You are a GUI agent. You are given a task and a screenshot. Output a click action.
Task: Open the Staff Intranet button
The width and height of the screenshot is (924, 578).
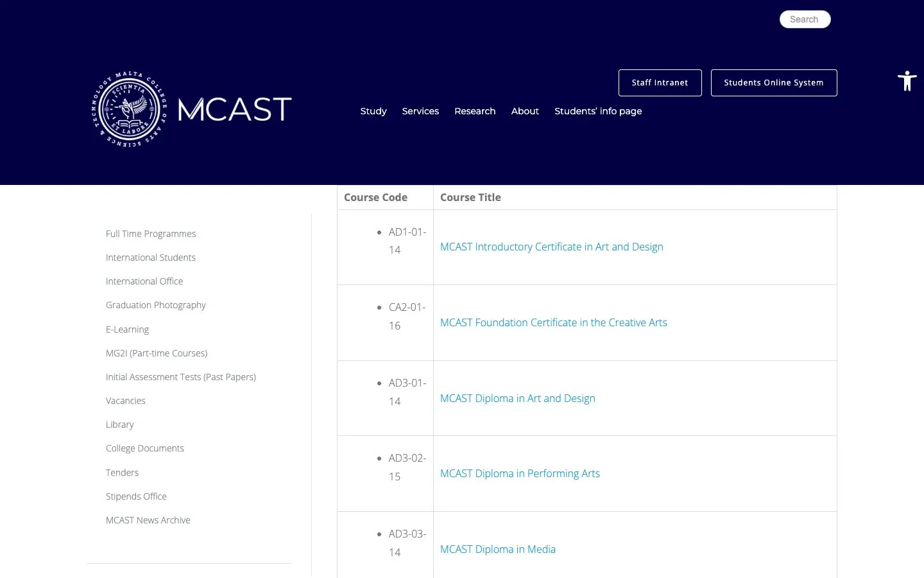pos(660,83)
